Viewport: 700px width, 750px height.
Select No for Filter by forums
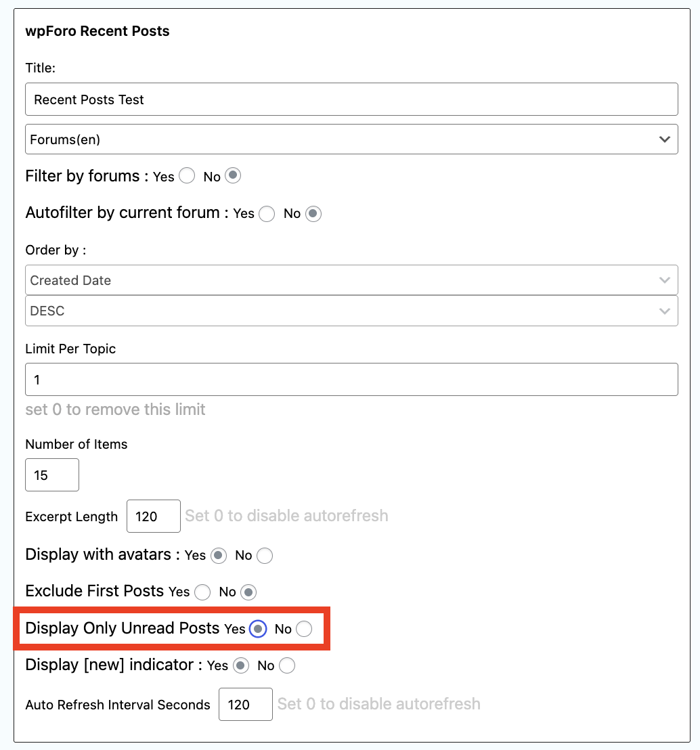pyautogui.click(x=233, y=176)
